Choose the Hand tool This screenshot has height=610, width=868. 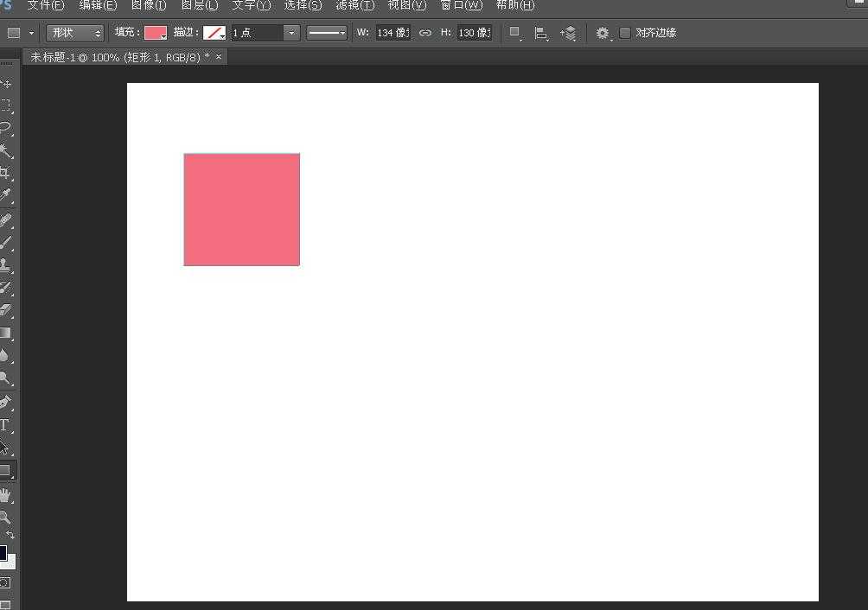tap(5, 495)
